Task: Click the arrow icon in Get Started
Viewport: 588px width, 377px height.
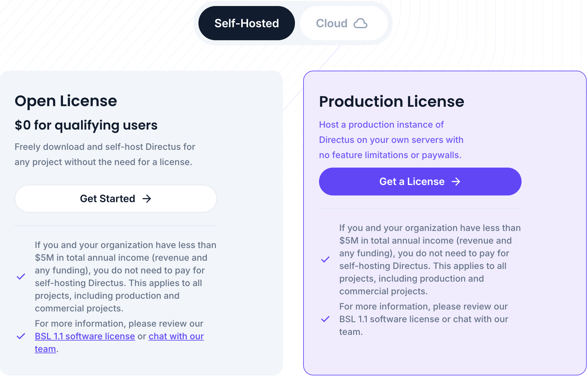Action: click(x=147, y=199)
